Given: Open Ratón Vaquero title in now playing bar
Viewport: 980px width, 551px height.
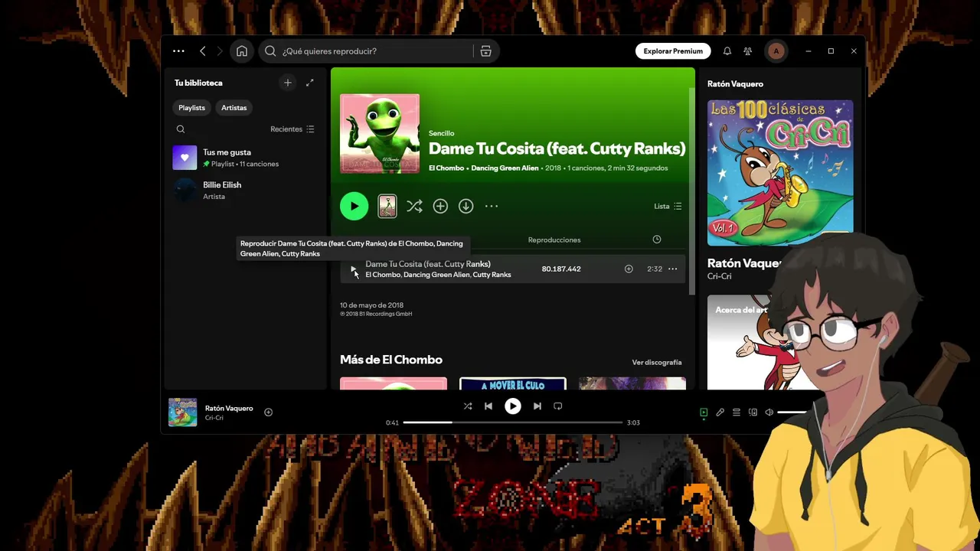Looking at the screenshot, I should [x=229, y=408].
